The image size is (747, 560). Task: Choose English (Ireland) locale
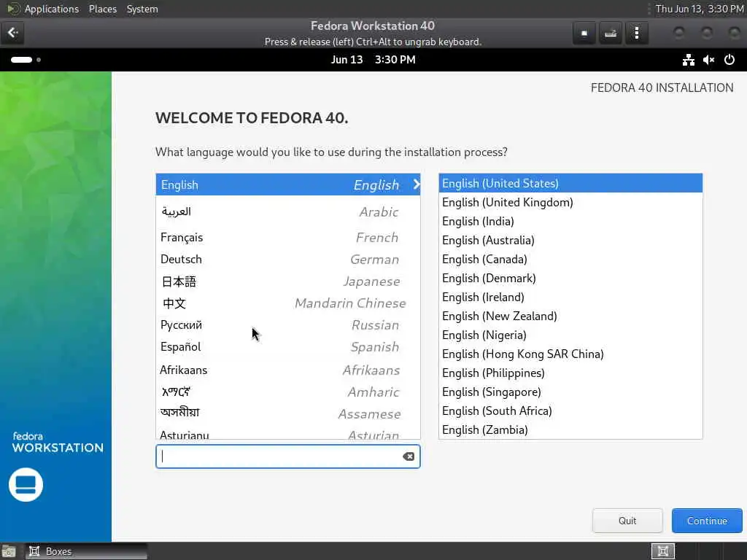pos(570,297)
